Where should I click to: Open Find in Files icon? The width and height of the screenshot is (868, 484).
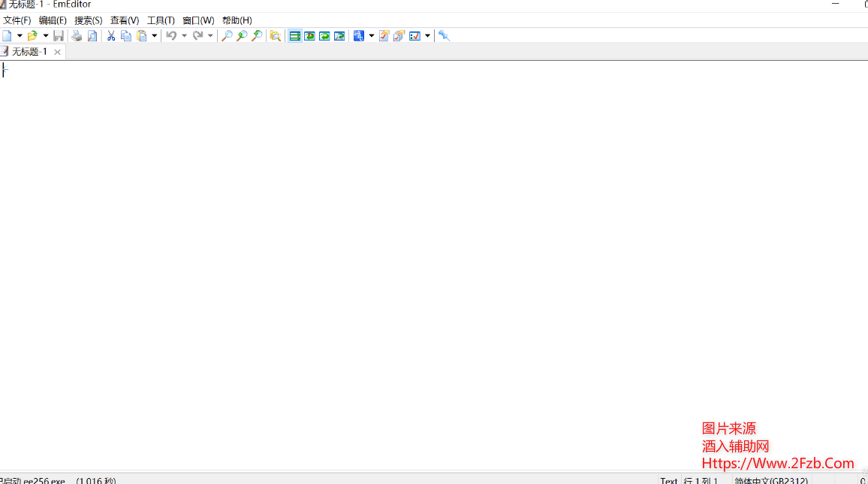(275, 36)
